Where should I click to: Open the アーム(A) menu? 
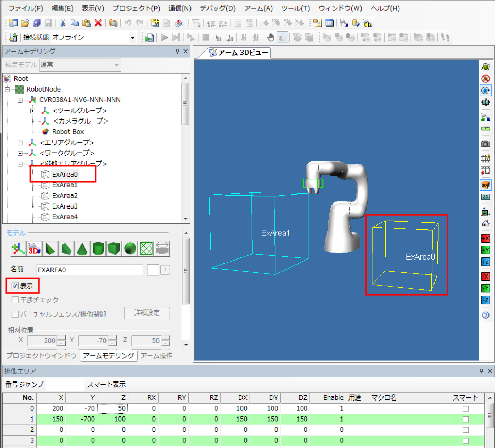pos(258,9)
